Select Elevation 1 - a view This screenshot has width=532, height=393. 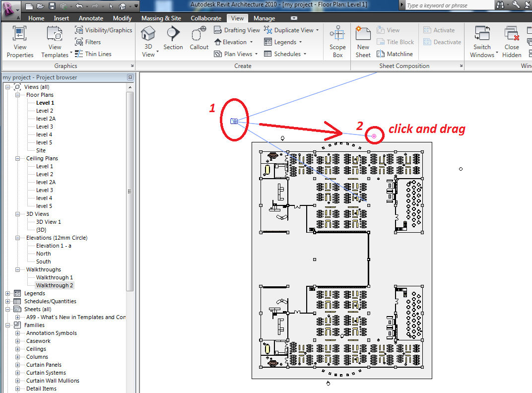(x=54, y=246)
